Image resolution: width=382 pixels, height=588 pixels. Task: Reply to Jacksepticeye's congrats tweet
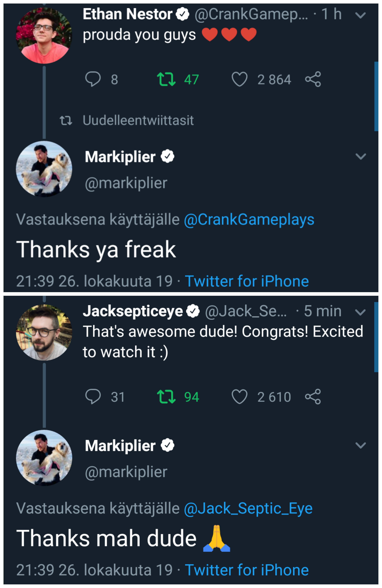coord(93,397)
